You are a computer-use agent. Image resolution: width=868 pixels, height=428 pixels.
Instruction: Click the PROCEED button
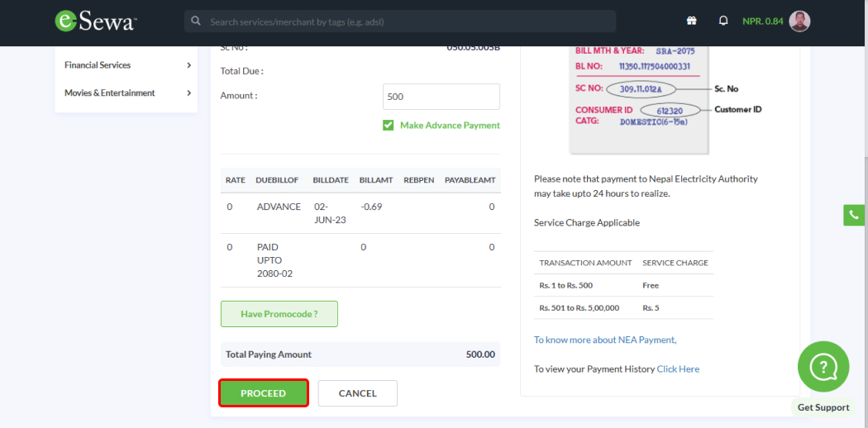(x=264, y=393)
